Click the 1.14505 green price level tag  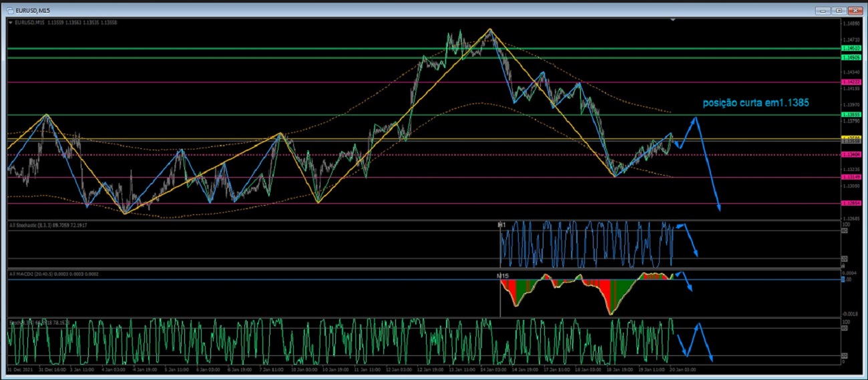(850, 57)
